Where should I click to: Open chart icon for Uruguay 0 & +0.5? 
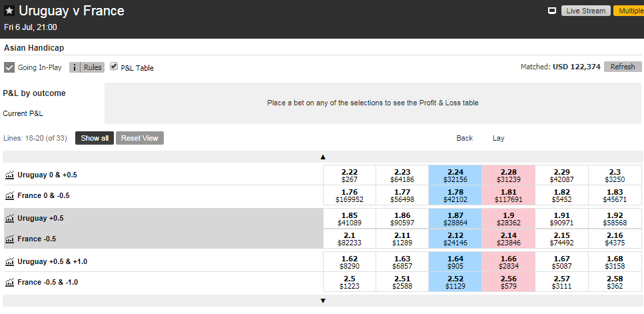(9, 175)
